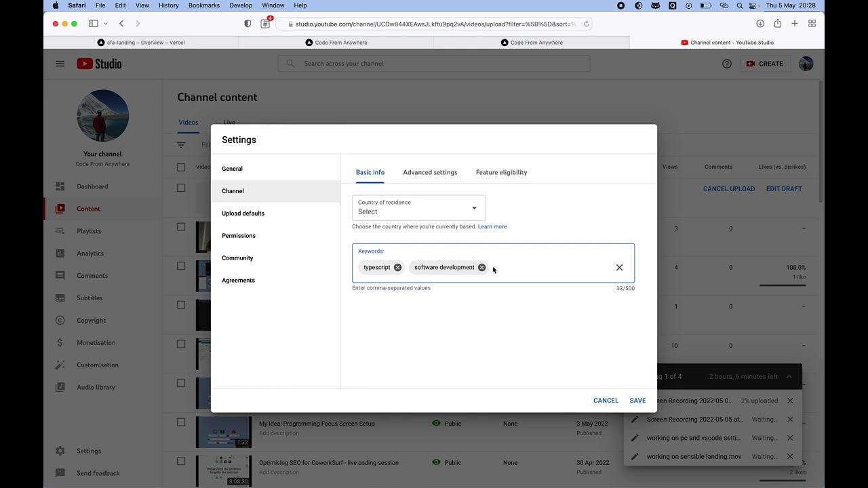This screenshot has width=868, height=488.
Task: Click the YouTube Studio logo
Action: pos(99,64)
